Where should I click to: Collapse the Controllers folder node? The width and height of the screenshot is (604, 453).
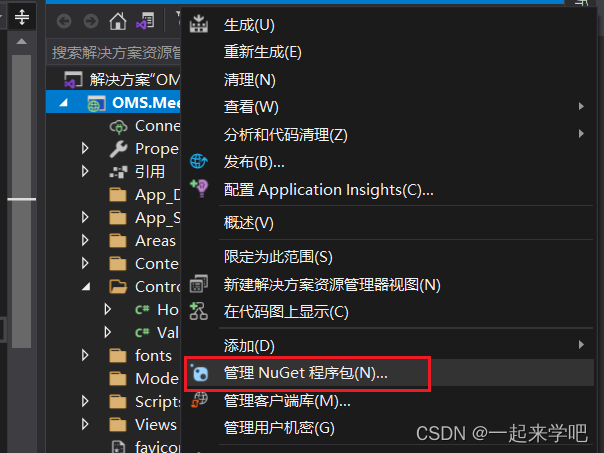click(x=86, y=287)
